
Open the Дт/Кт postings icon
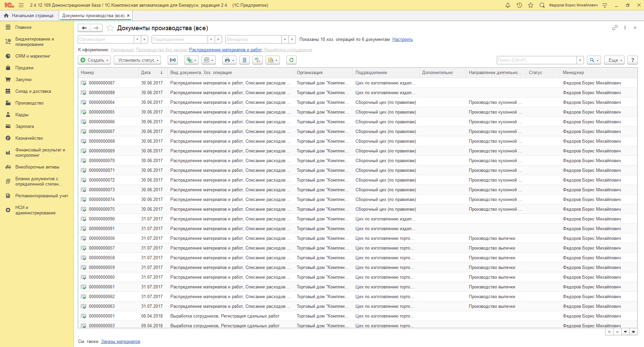[257, 60]
